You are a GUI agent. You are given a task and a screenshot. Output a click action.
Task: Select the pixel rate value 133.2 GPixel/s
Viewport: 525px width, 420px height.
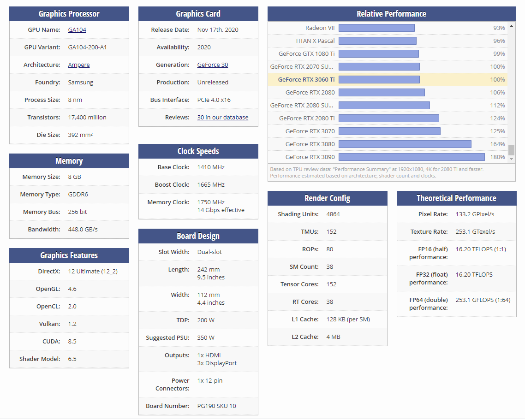coord(475,214)
